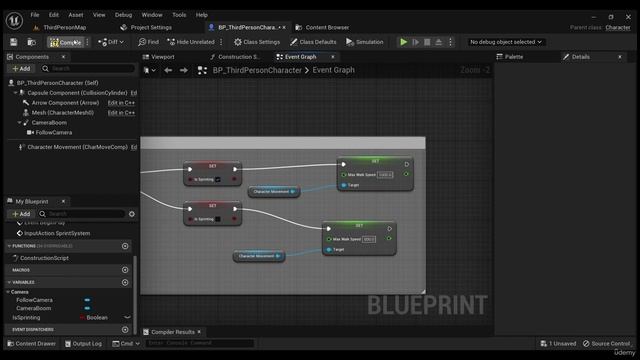
Task: Add a new function with plus icon
Action: (x=125, y=246)
